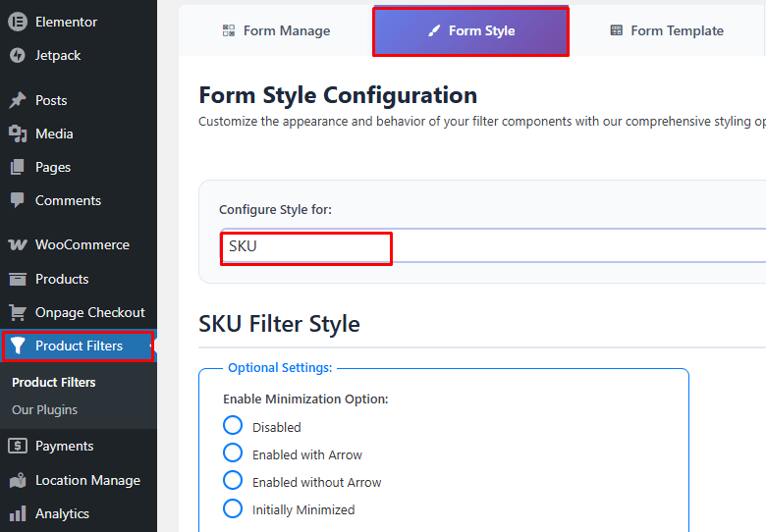This screenshot has width=766, height=532.
Task: Open the Configure Style for SKU dropdown
Action: [x=492, y=246]
